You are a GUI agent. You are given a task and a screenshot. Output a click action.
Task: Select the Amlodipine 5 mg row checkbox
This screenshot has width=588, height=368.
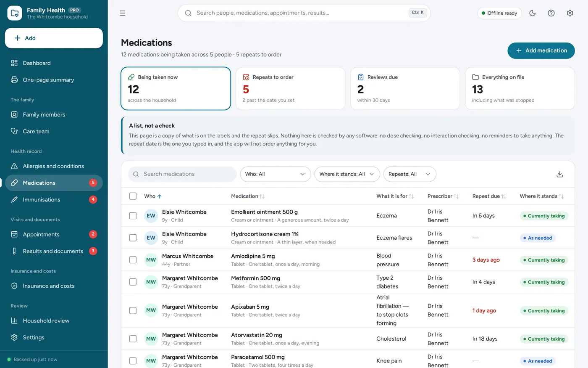coord(133,260)
